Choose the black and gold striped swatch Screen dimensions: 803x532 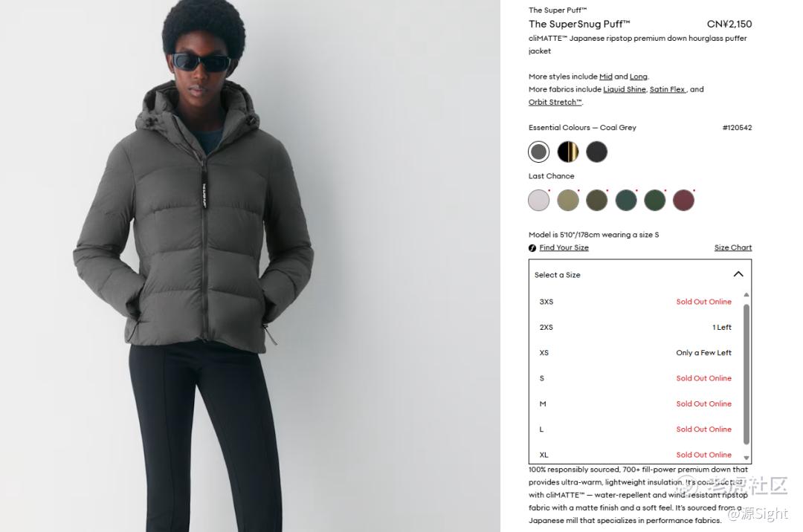click(x=568, y=152)
